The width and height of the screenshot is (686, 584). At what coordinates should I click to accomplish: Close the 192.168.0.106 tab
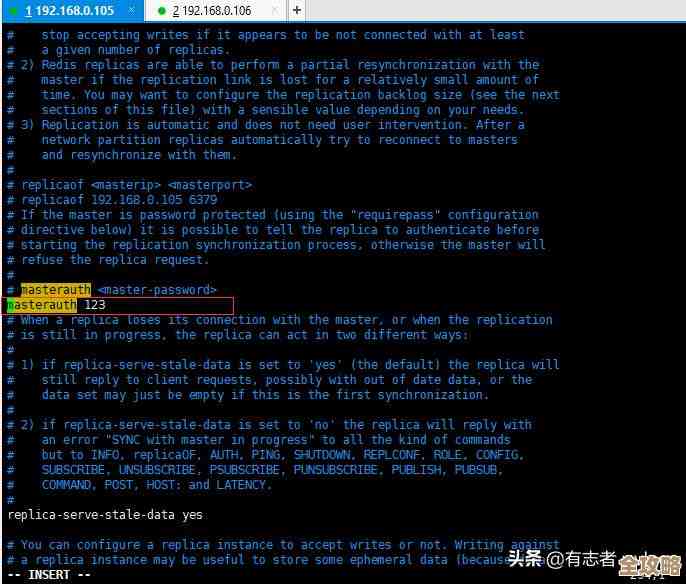pyautogui.click(x=271, y=11)
